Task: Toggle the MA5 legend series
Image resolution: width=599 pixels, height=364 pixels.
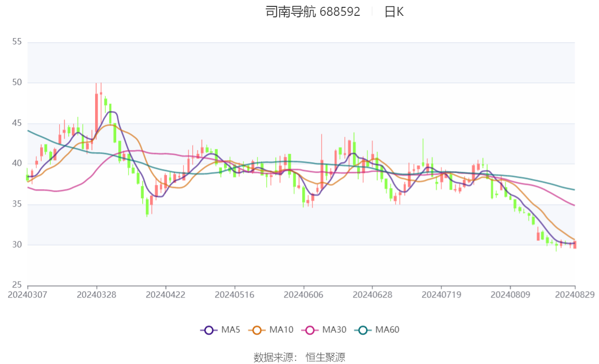Action: pyautogui.click(x=220, y=330)
